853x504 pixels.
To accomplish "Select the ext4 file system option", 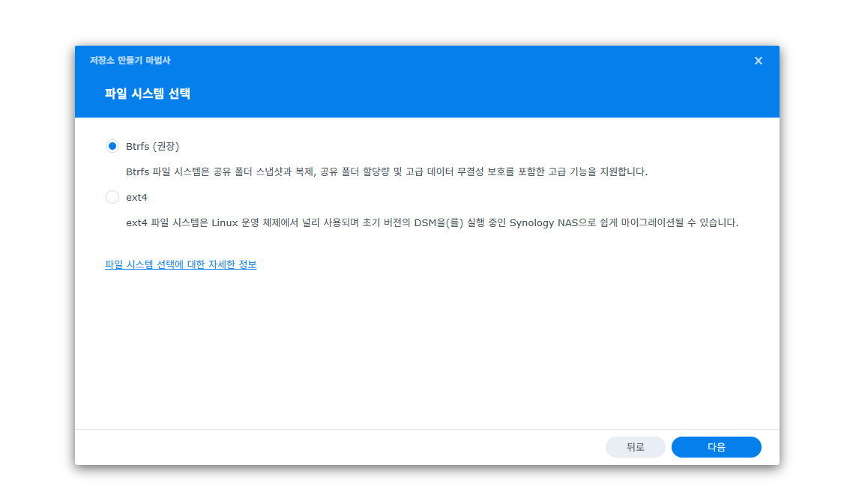I will 112,197.
